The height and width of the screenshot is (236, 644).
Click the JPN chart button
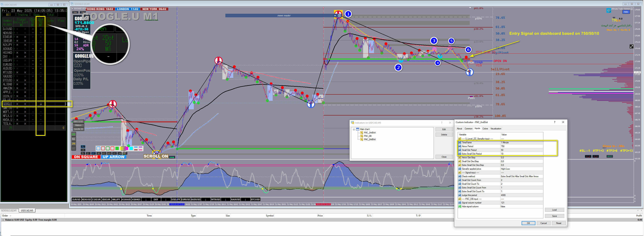click(74, 144)
